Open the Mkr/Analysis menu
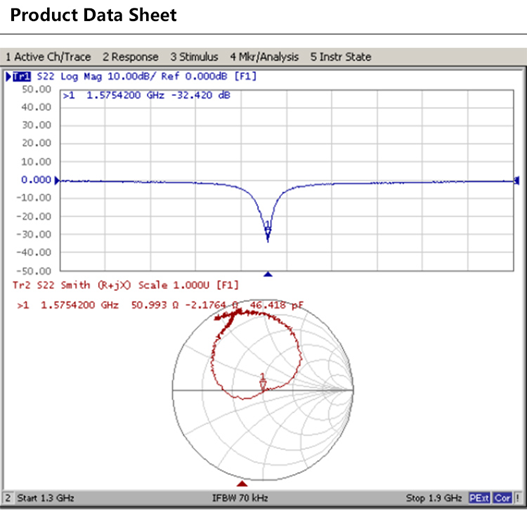 click(x=264, y=57)
